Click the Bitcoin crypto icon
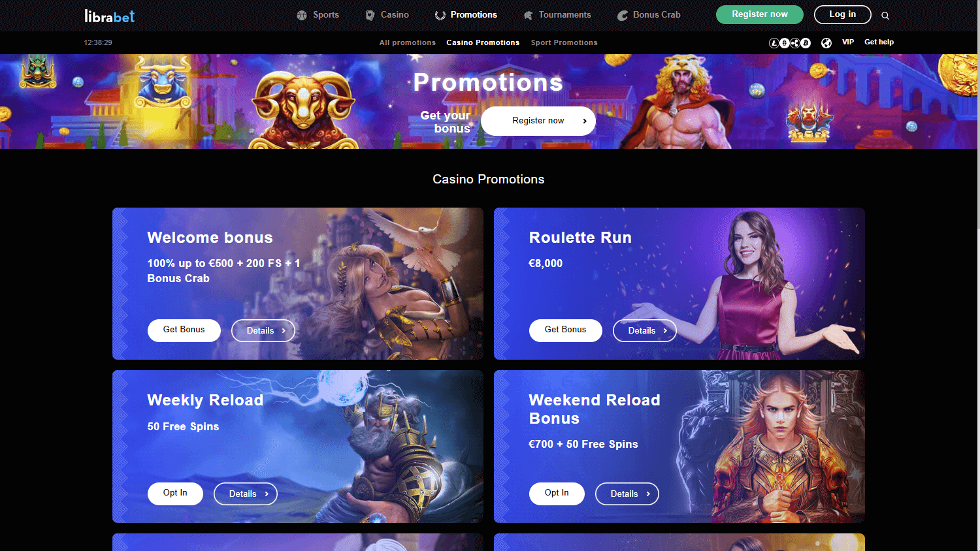This screenshot has width=980, height=551. pyautogui.click(x=806, y=43)
